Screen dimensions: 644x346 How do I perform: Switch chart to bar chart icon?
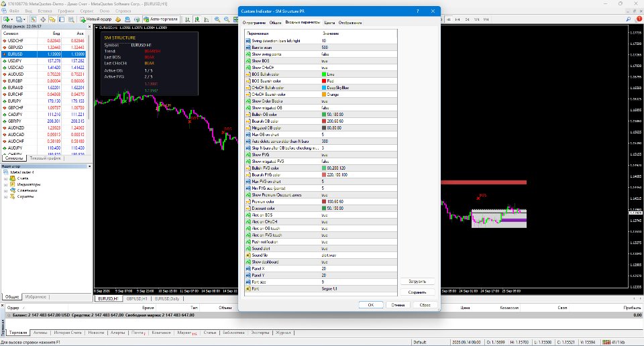pyautogui.click(x=188, y=19)
